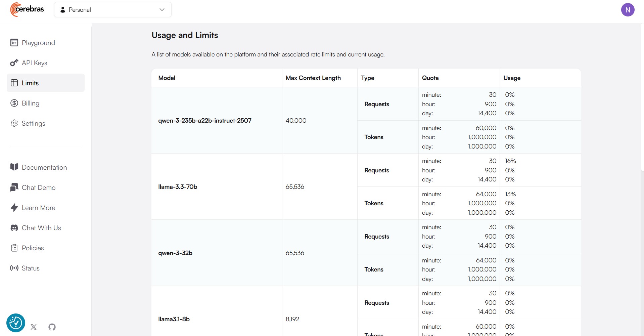Click the Cerebras logo

click(x=27, y=9)
